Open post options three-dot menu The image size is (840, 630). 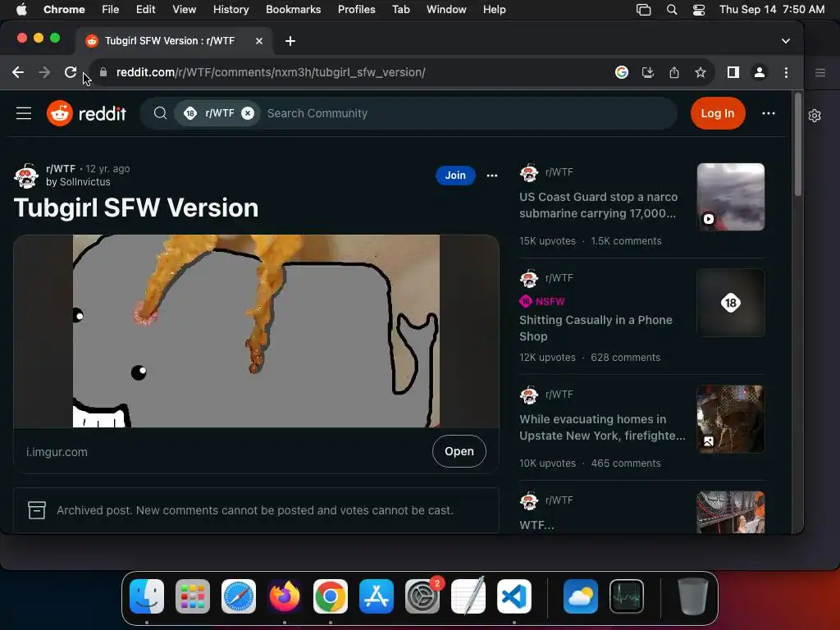pyautogui.click(x=492, y=176)
